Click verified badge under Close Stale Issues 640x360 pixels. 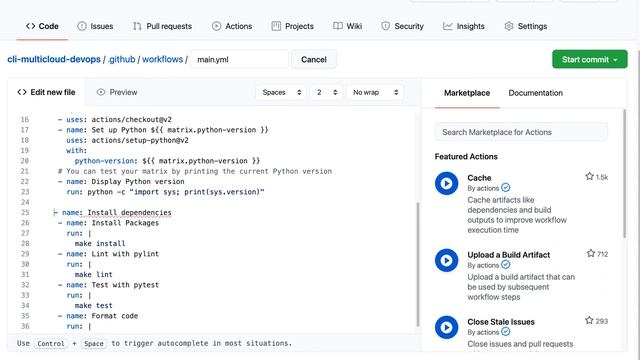pyautogui.click(x=505, y=332)
